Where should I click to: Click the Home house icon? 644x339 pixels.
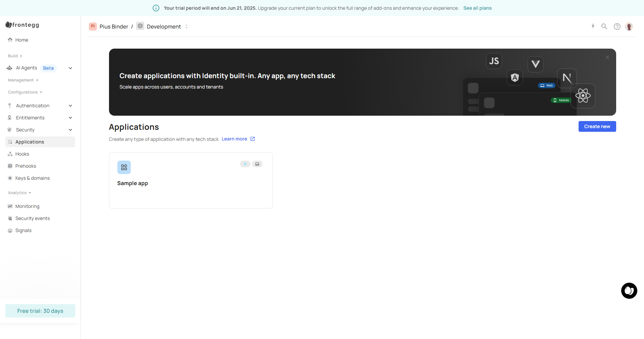(x=10, y=40)
